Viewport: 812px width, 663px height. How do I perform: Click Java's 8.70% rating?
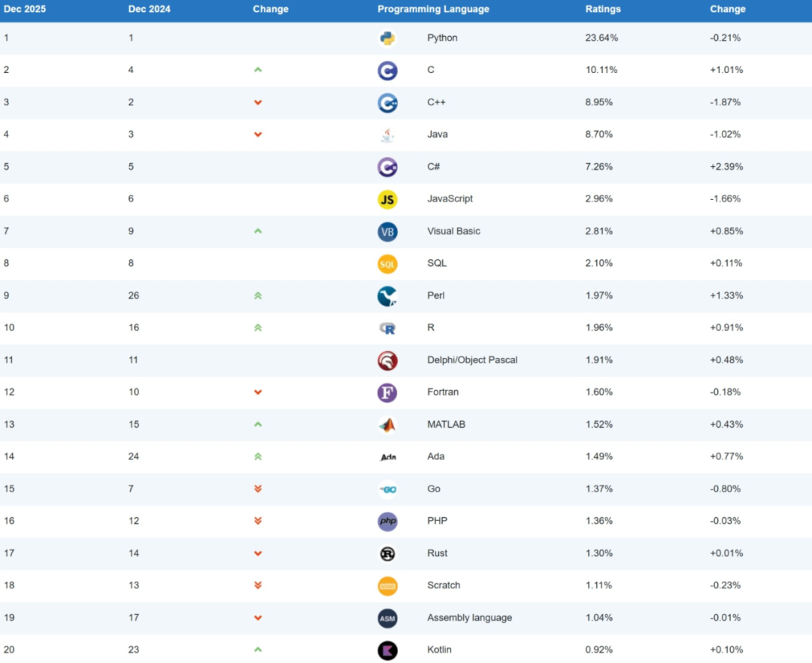tap(598, 135)
